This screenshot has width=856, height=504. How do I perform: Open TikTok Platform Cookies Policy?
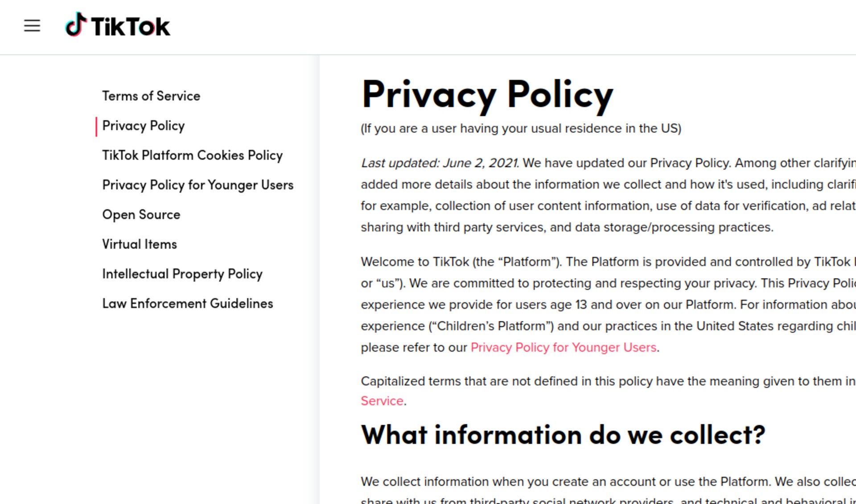click(192, 155)
